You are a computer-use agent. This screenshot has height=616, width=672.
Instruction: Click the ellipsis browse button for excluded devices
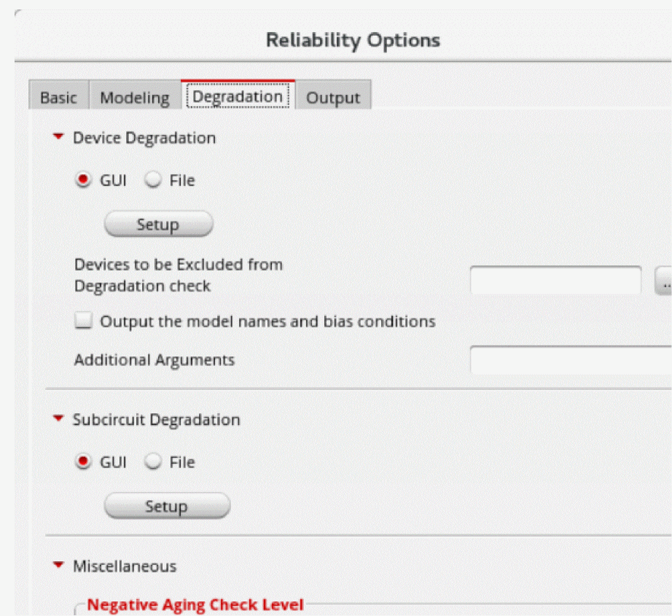pos(665,281)
